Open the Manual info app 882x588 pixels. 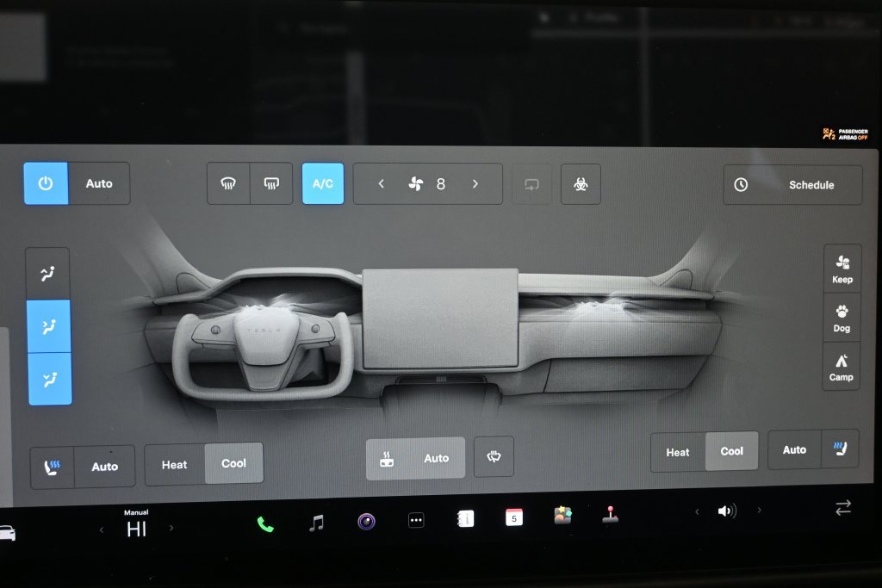click(x=465, y=518)
